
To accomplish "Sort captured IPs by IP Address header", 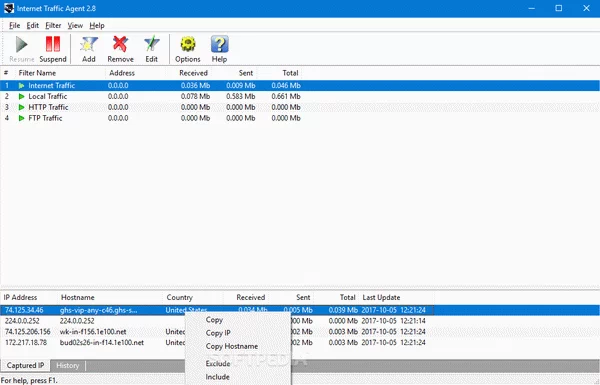I will [29, 297].
